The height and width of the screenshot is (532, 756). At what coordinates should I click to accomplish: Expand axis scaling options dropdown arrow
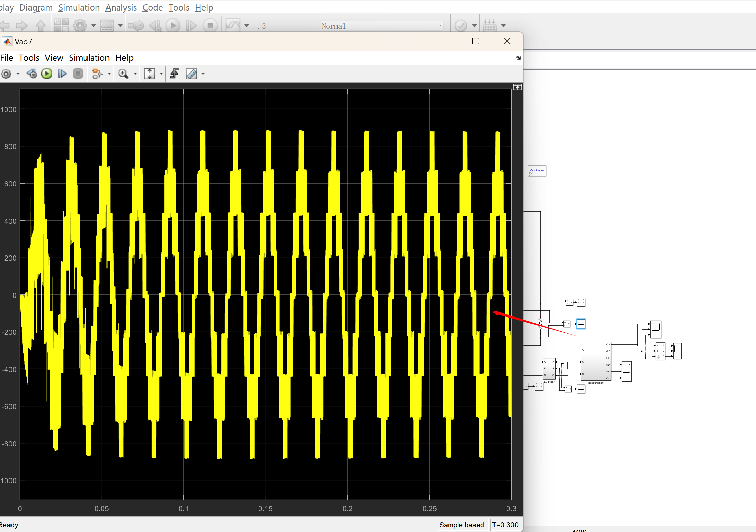[161, 74]
